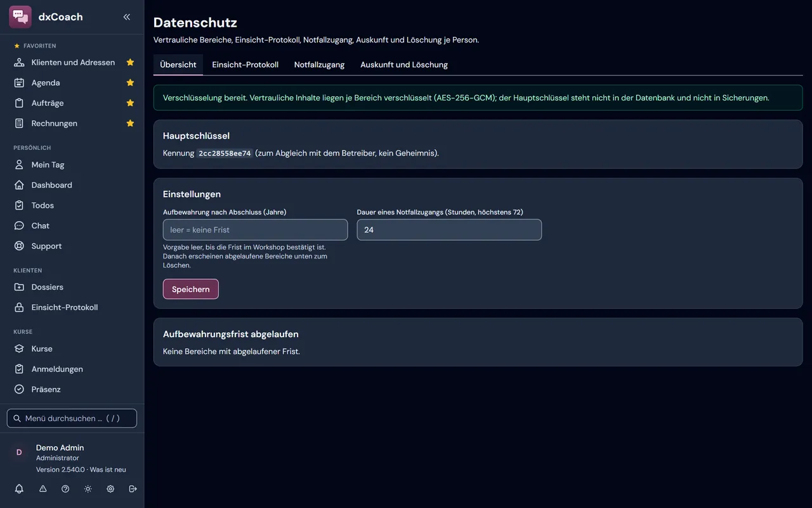
Task: Open Todos from the sidebar
Action: [x=43, y=205]
